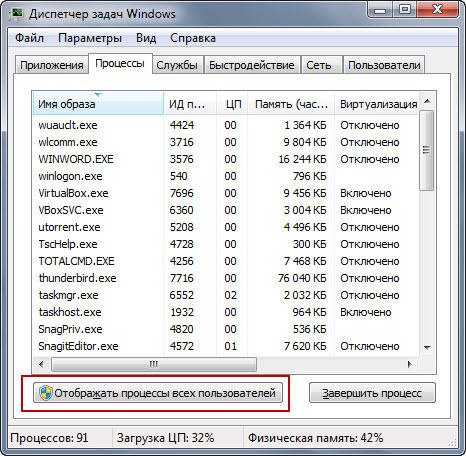Select the TscHelp.exe process
The image size is (466, 456).
point(226,244)
